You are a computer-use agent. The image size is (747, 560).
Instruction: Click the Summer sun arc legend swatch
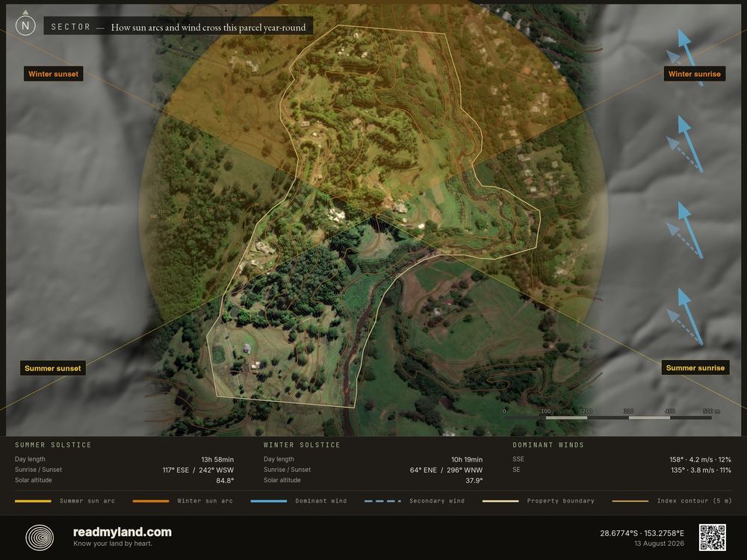click(x=33, y=501)
